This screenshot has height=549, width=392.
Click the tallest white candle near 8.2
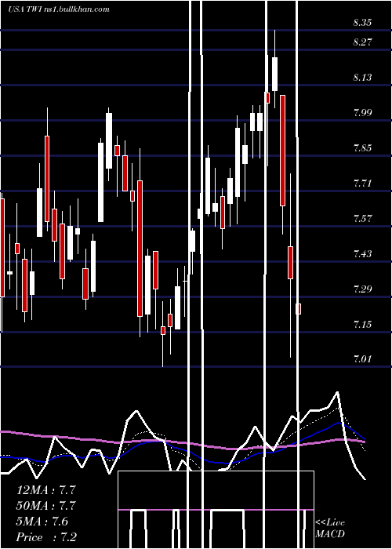[274, 74]
